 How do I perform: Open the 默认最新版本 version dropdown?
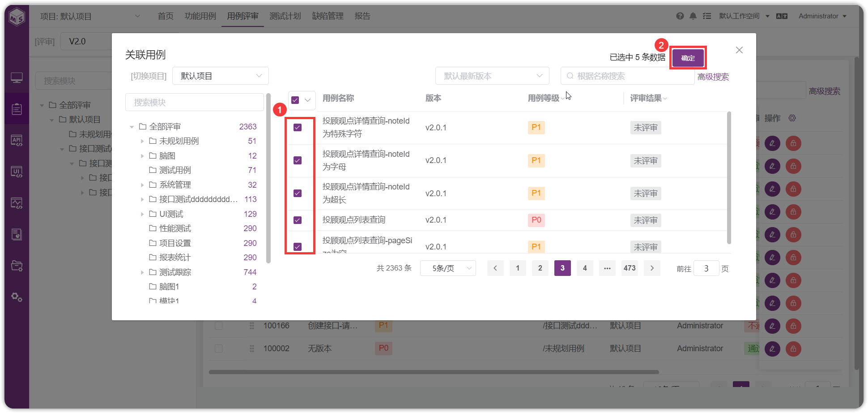[x=492, y=76]
